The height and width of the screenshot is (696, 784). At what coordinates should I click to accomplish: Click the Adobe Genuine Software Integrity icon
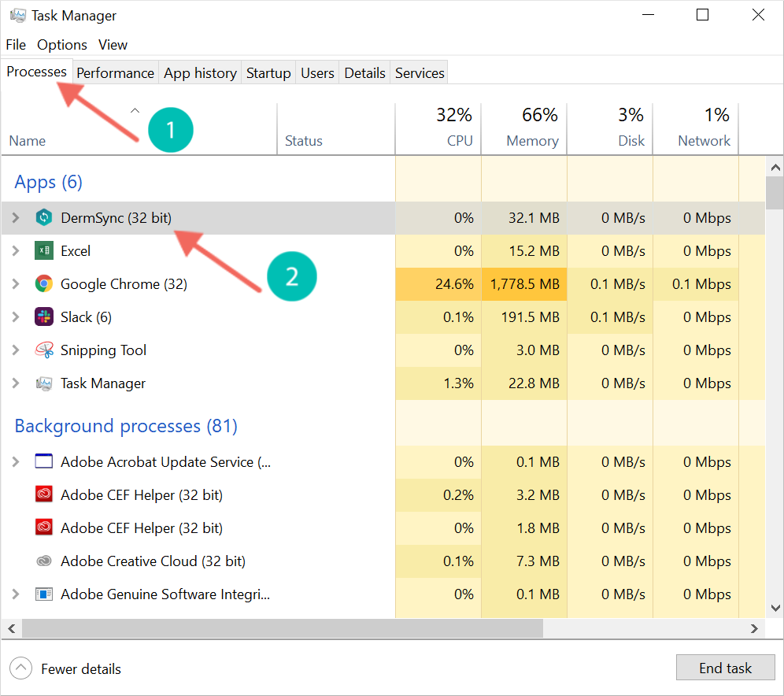[x=44, y=594]
